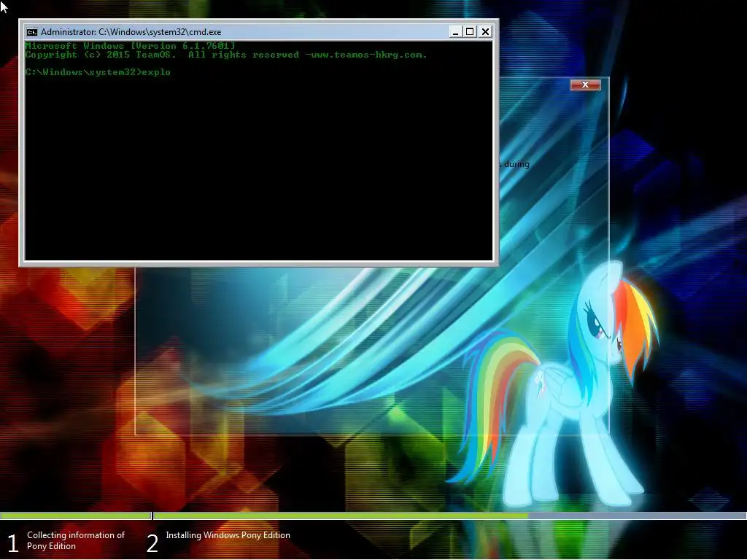Minimize the Administrator cmd.exe window
Image resolution: width=747 pixels, height=560 pixels.
pyautogui.click(x=455, y=32)
